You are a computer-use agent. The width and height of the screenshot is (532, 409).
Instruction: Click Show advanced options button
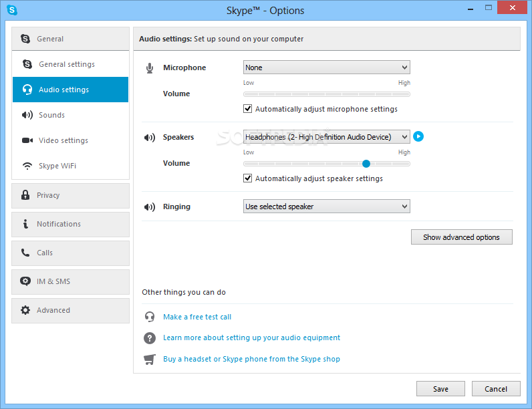click(461, 237)
